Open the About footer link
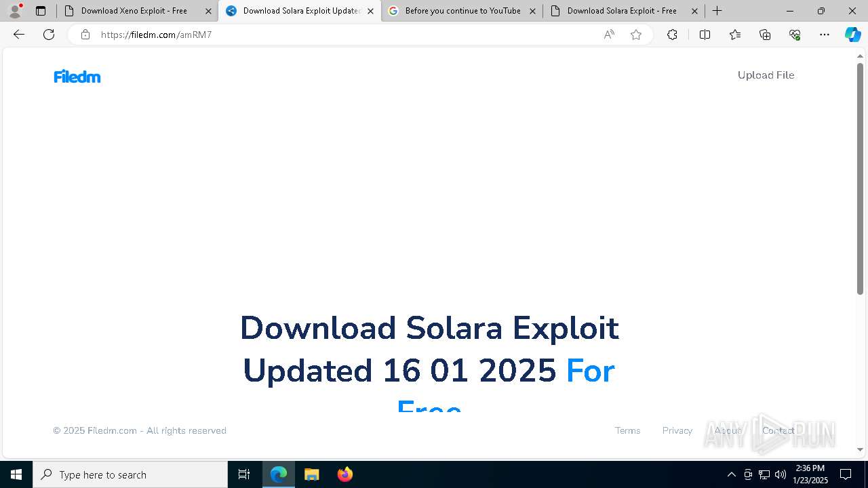The width and height of the screenshot is (868, 488). pyautogui.click(x=728, y=430)
